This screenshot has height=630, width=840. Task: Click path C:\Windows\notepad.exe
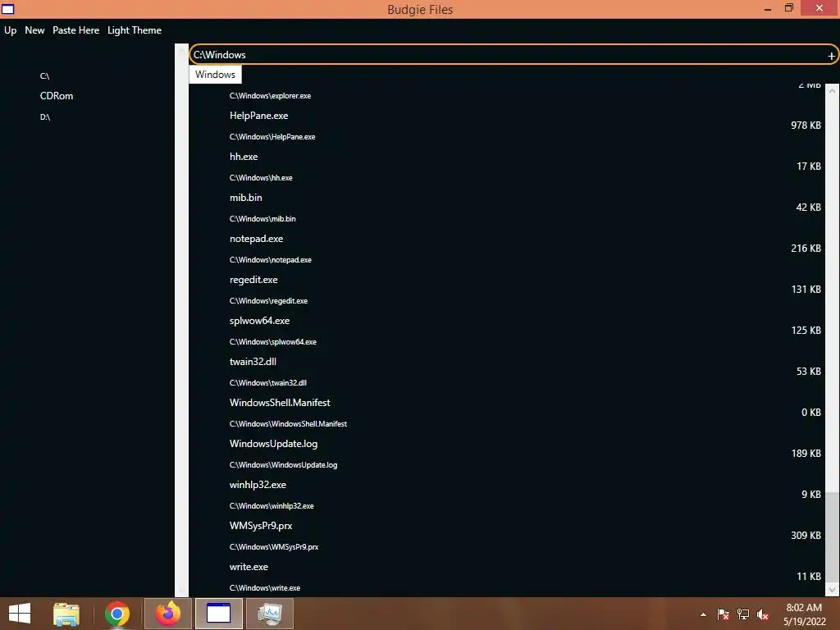point(271,260)
